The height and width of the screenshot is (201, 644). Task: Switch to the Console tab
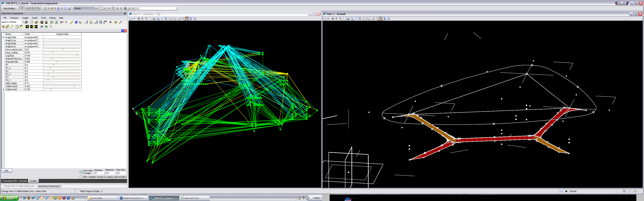tap(23, 181)
